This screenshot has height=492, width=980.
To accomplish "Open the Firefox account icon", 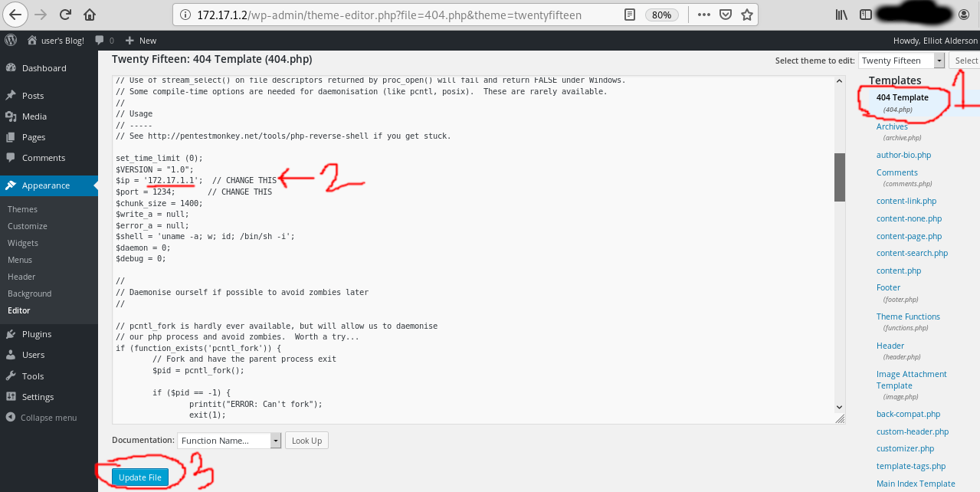I will coord(964,15).
